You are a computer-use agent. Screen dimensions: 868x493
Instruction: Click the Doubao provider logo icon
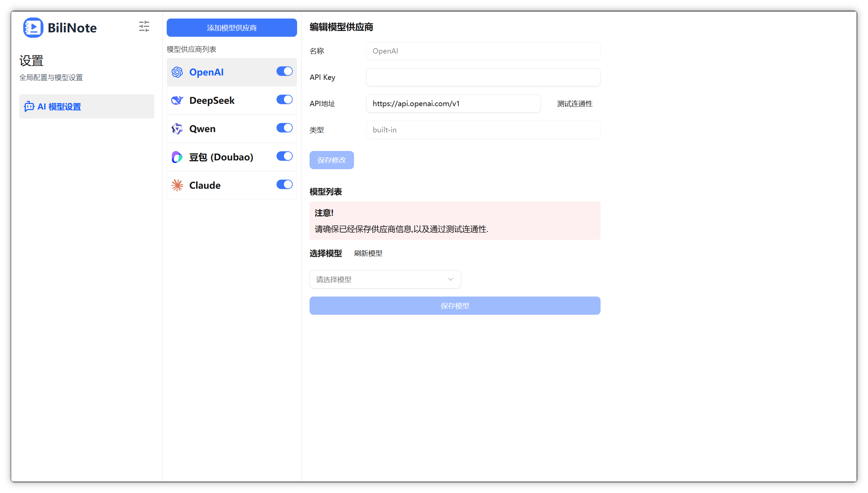pos(177,157)
